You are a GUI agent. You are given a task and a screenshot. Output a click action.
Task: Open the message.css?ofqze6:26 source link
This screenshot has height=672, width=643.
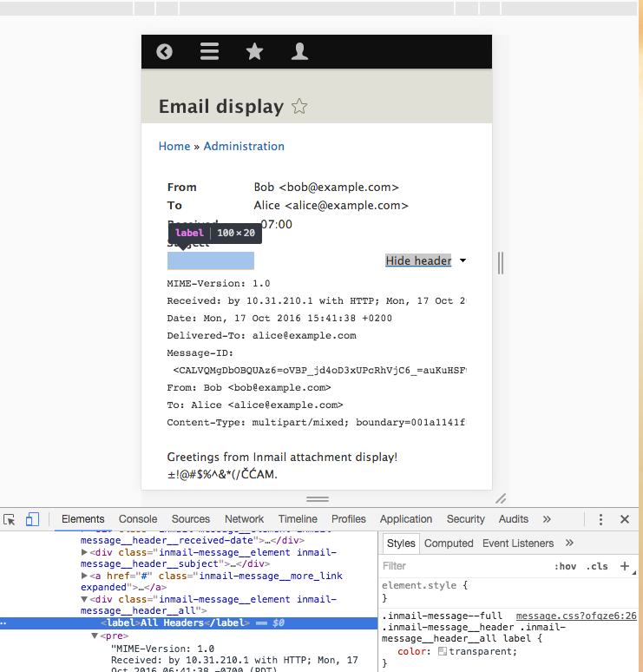pyautogui.click(x=576, y=616)
